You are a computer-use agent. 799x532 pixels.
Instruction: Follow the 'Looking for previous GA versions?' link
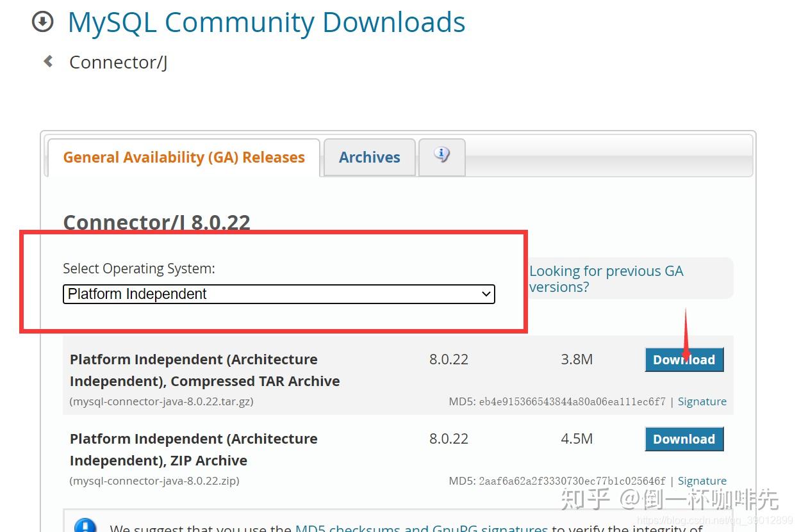click(x=606, y=279)
